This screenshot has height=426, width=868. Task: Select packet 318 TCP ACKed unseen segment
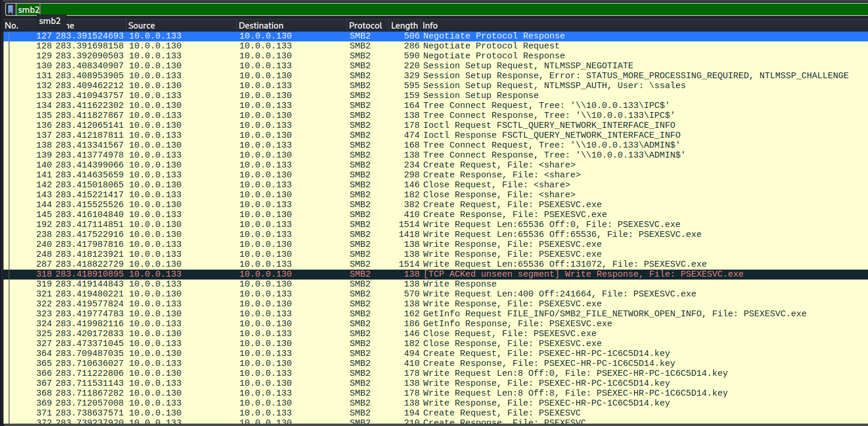click(435, 274)
